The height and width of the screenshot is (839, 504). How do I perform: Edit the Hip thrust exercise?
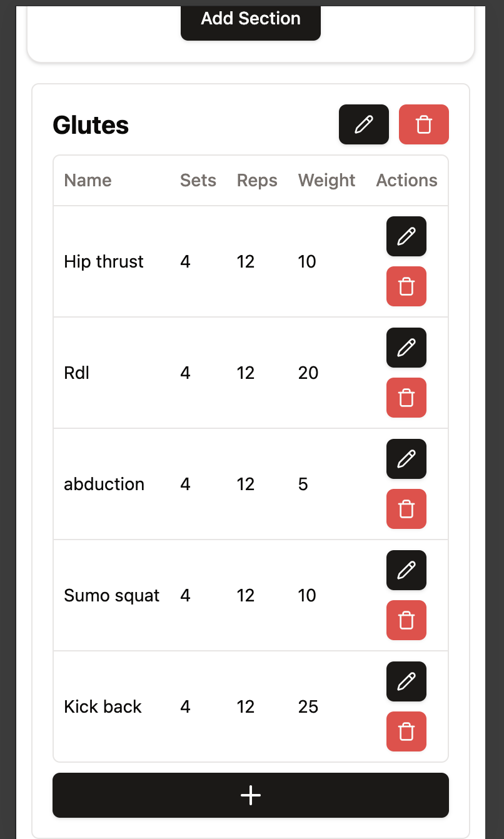[x=406, y=236]
